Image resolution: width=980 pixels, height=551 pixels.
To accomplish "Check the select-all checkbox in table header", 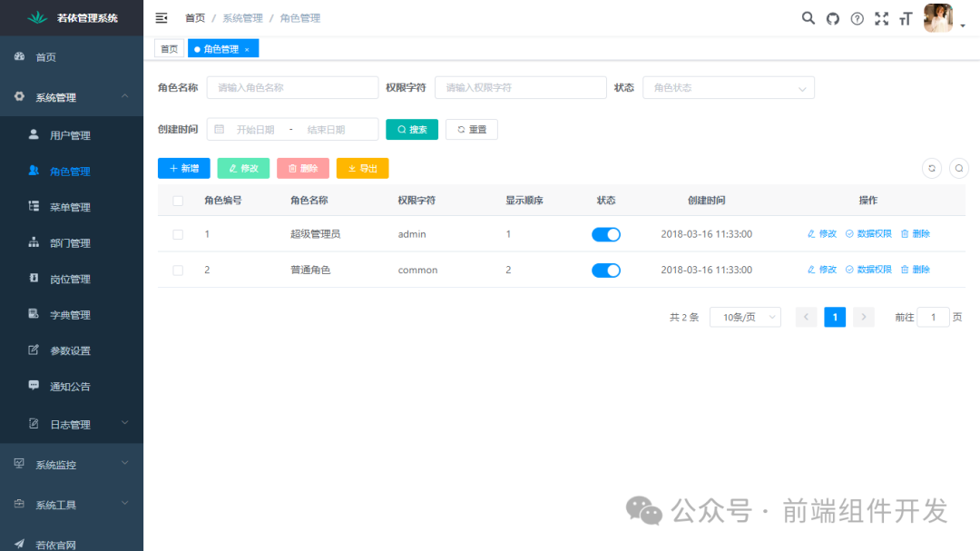I will coord(178,200).
